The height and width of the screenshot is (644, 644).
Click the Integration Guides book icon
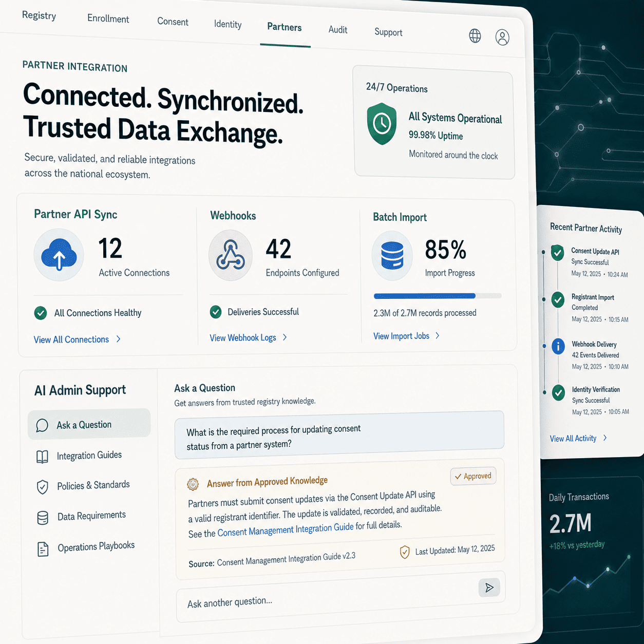tap(43, 457)
